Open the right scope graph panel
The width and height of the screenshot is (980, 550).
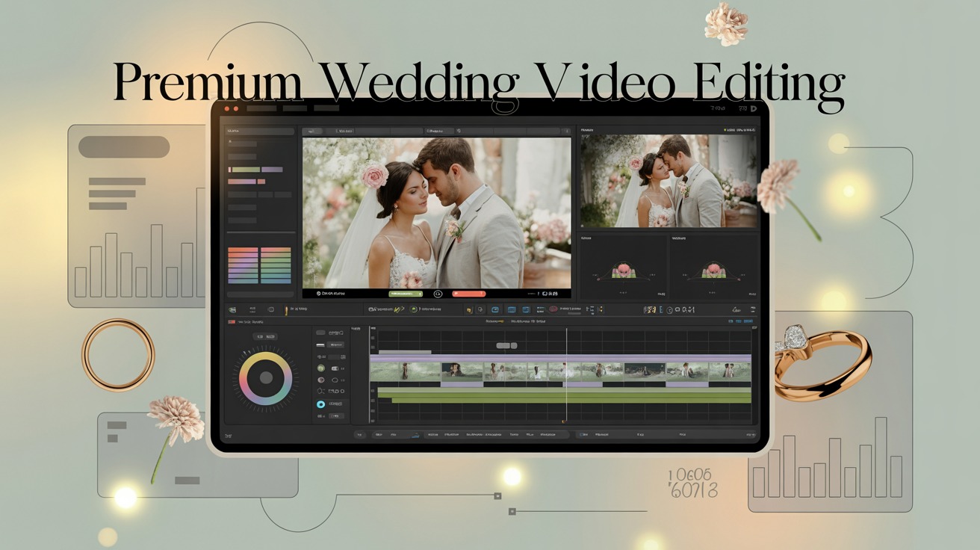[714, 269]
